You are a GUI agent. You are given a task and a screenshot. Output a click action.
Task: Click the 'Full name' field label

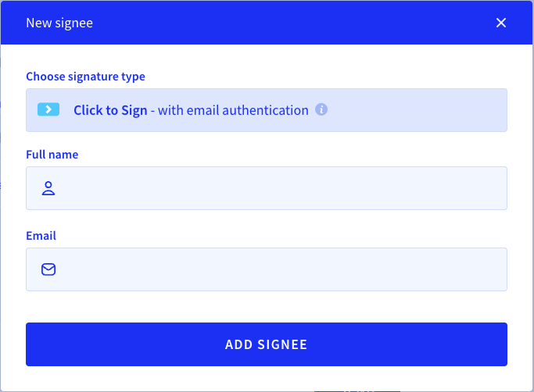pos(52,155)
